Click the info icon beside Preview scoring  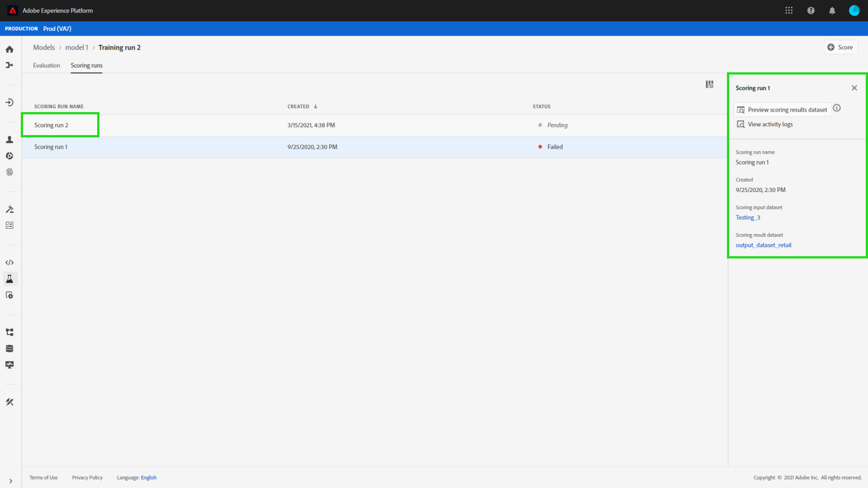(x=837, y=108)
